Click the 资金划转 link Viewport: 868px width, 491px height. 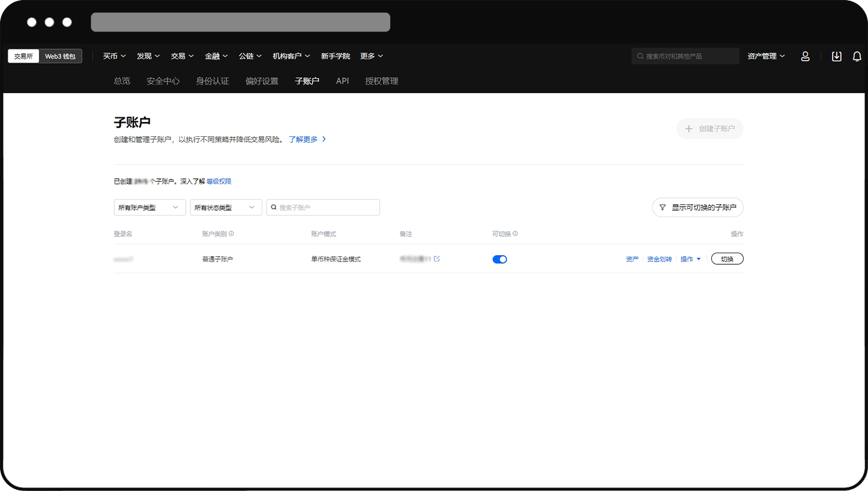coord(659,259)
